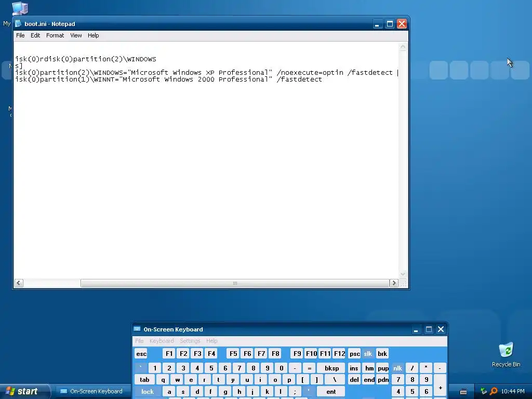This screenshot has height=399, width=532.
Task: Click the psc print screen key
Action: coord(354,353)
